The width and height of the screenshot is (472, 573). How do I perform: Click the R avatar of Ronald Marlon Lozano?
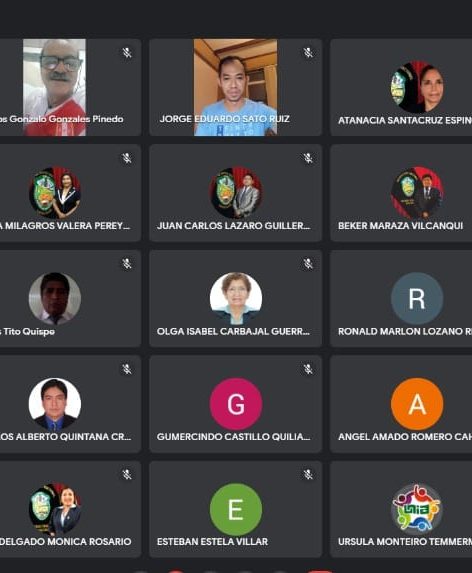[417, 298]
